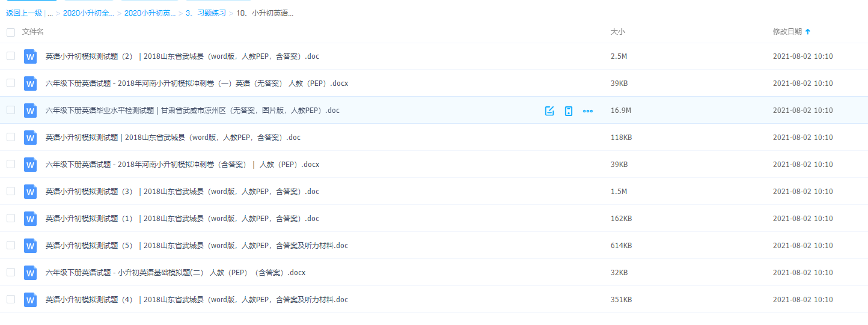Tick checkbox for 小升初英语基础模拟题(二) file
This screenshot has height=325, width=868.
[11, 272]
